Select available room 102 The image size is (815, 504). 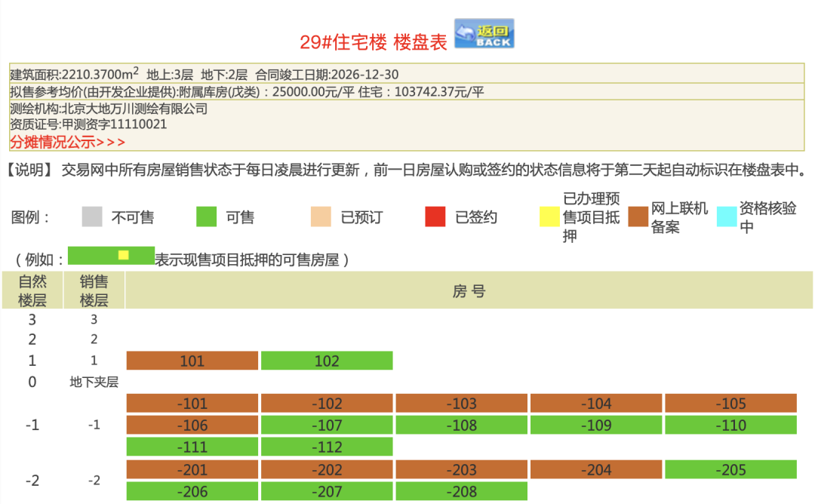click(327, 361)
